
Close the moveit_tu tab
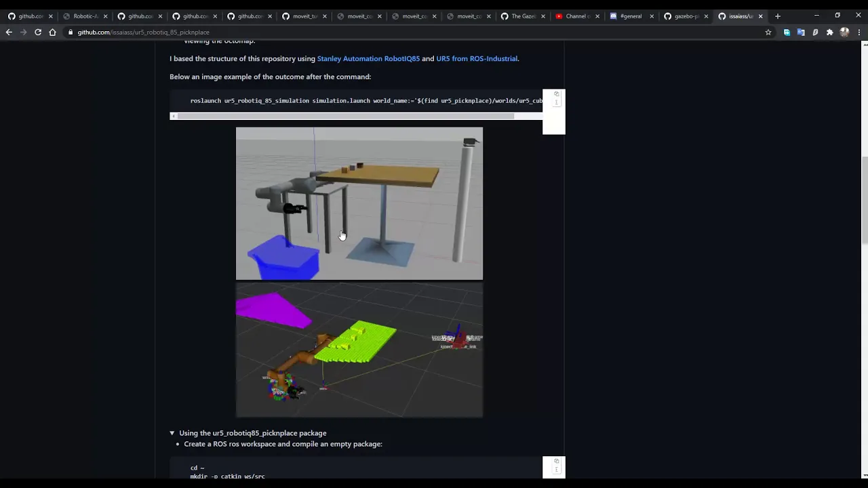click(324, 16)
